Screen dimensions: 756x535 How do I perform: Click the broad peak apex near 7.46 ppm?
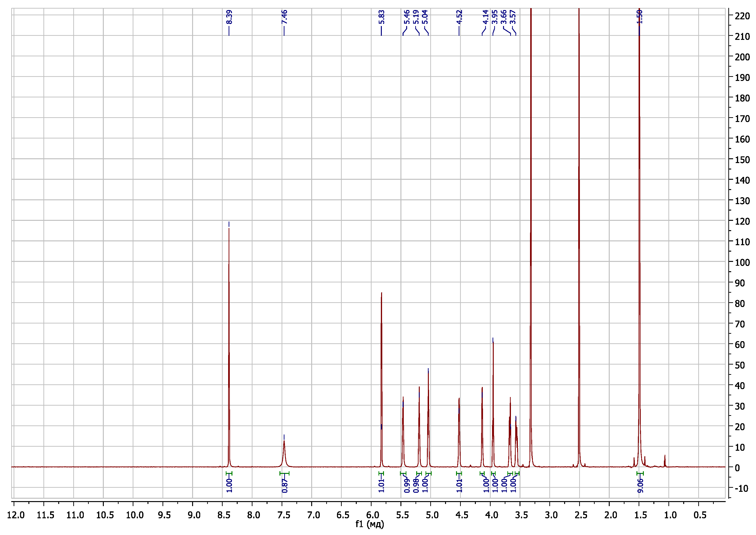(284, 441)
